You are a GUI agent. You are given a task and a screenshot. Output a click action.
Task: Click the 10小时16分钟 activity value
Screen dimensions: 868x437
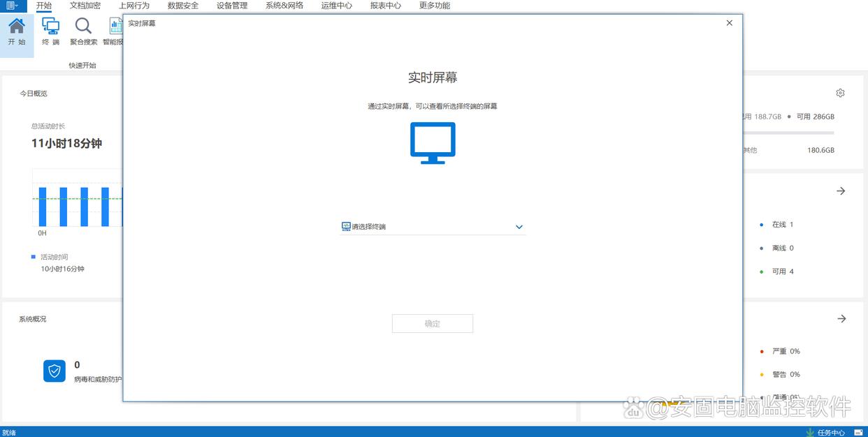click(x=62, y=269)
